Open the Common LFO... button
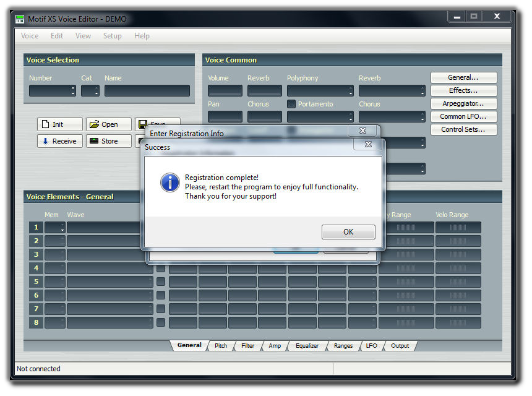This screenshot has width=532, height=396. [x=464, y=116]
